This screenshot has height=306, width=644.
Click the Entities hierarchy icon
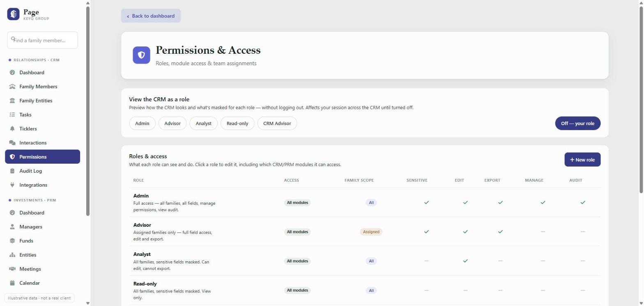click(x=12, y=255)
